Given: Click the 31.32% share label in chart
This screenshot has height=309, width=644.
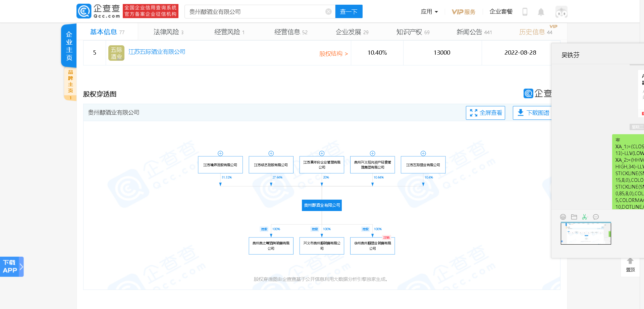Looking at the screenshot, I should 227,177.
